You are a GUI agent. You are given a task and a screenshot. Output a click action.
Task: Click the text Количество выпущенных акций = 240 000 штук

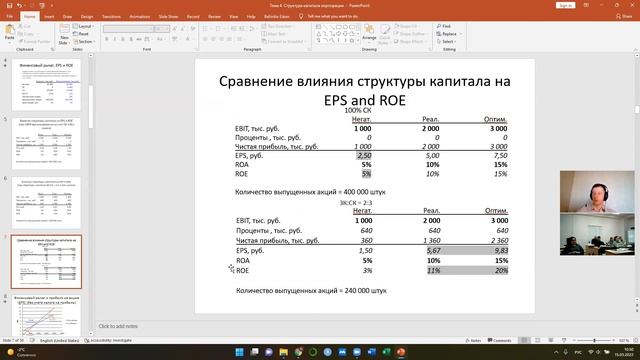coord(311,291)
